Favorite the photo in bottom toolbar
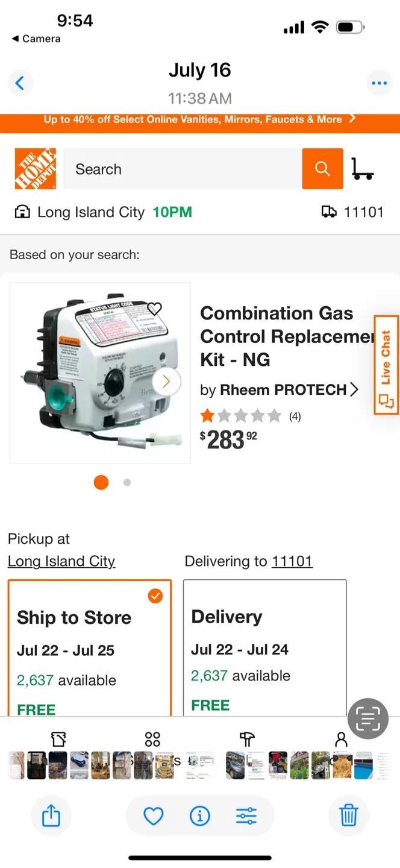The height and width of the screenshot is (868, 400). pos(154,816)
